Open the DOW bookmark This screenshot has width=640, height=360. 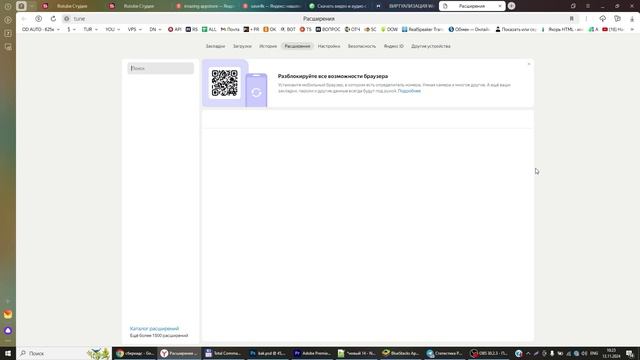[x=389, y=29]
